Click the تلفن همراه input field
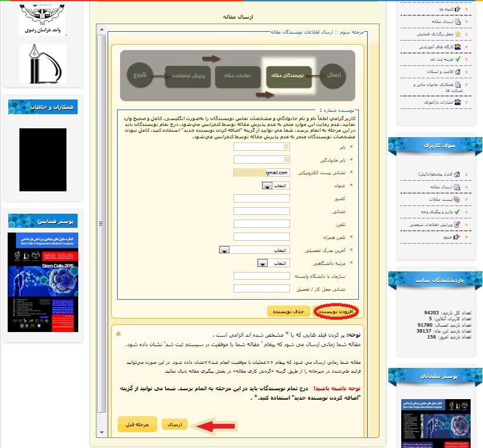 tap(262, 237)
